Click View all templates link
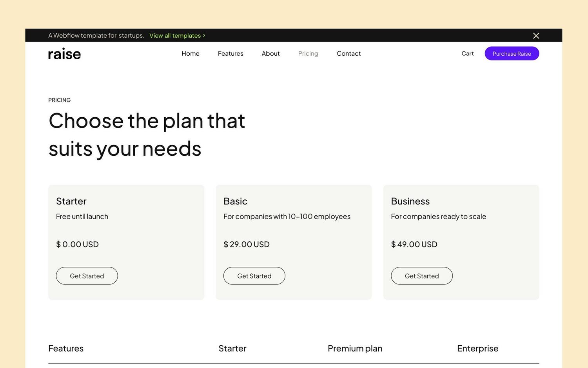Screen dimensions: 588x368 [x=176, y=35]
